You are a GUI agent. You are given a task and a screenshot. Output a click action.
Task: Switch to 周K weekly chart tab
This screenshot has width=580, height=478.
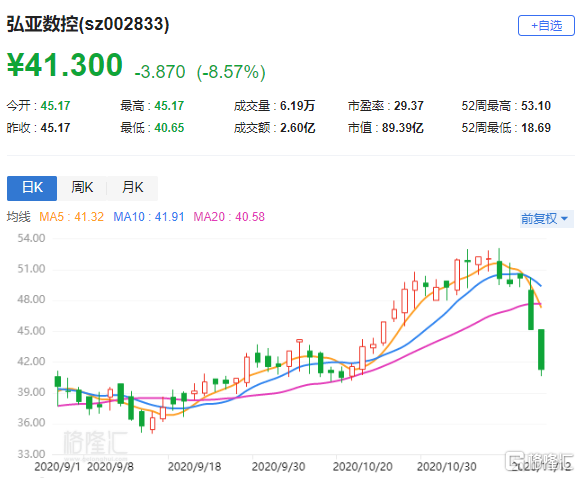pyautogui.click(x=82, y=188)
